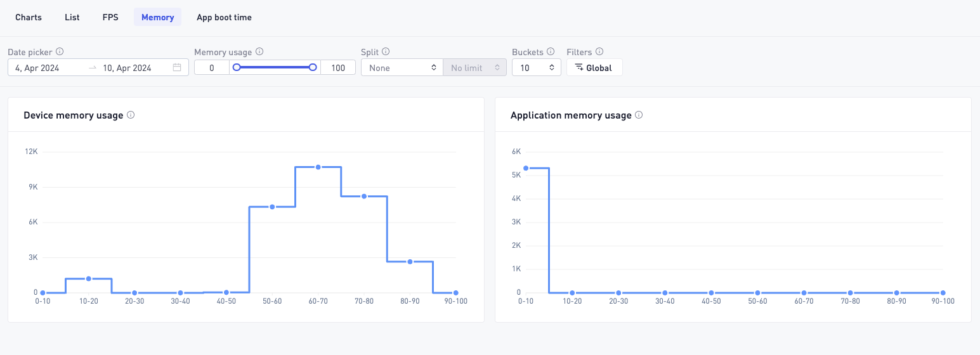
Task: Click the filter icon on Global button
Action: pyautogui.click(x=578, y=67)
